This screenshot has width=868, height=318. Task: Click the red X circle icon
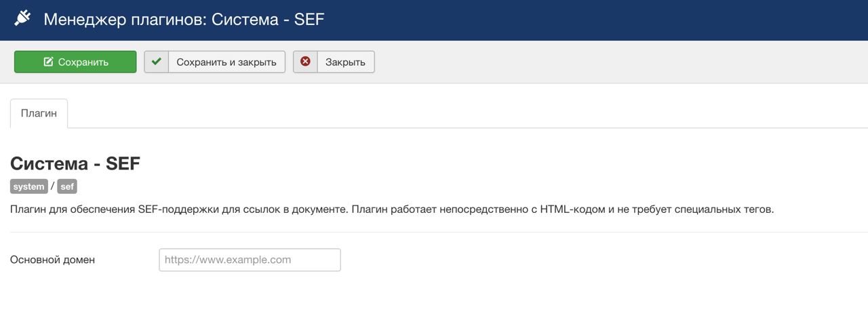point(305,62)
